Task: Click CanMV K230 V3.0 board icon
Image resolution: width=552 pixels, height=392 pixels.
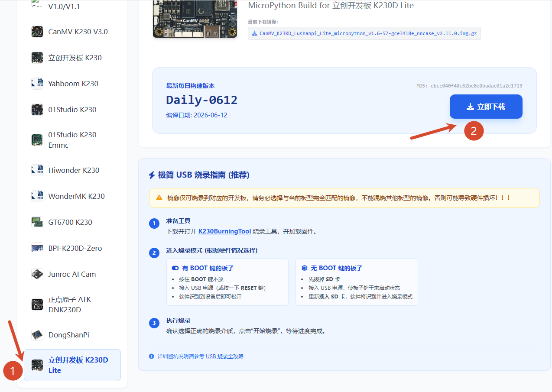Action: [37, 32]
